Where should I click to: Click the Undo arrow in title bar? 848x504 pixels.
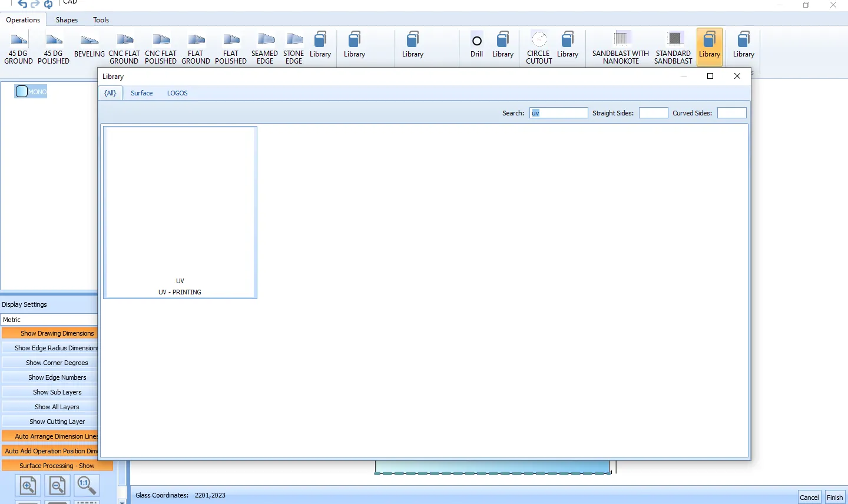pyautogui.click(x=22, y=4)
